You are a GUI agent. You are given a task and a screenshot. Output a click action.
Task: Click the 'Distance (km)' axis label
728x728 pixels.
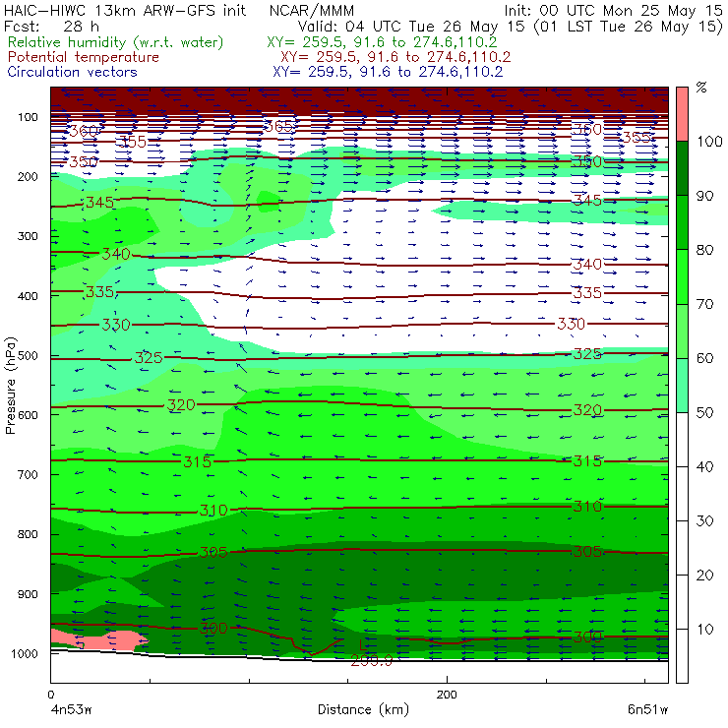click(364, 710)
